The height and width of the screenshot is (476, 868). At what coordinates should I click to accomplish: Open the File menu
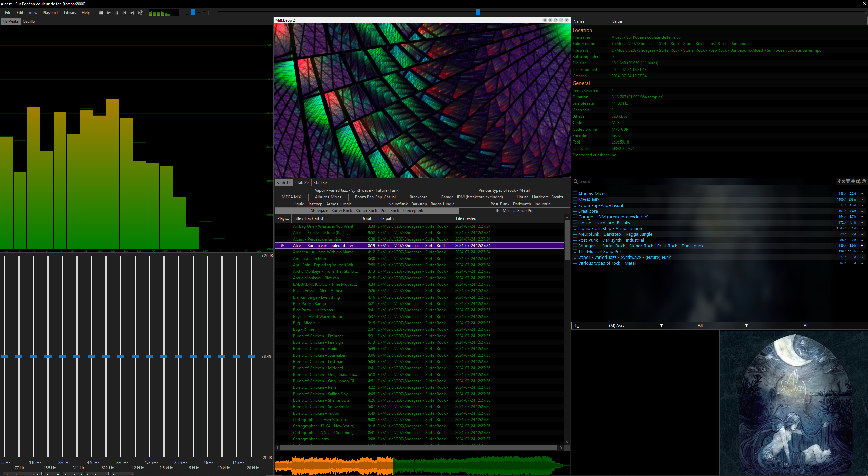(8, 13)
